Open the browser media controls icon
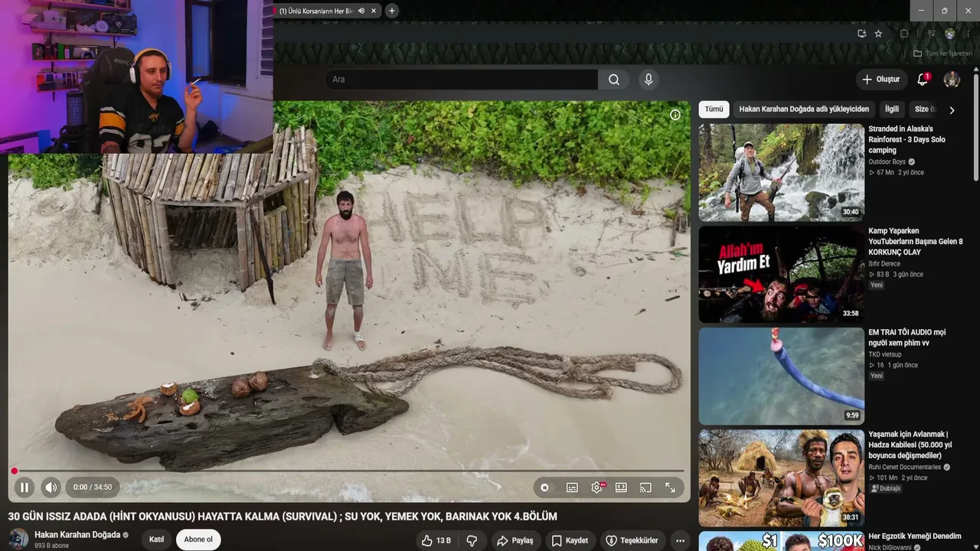Image resolution: width=980 pixels, height=551 pixels. click(x=931, y=34)
